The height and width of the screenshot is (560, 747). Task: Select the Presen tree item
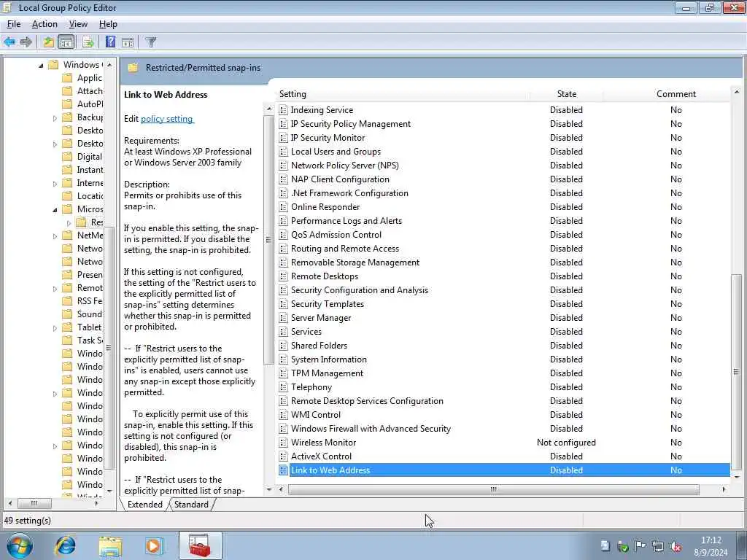(90, 275)
